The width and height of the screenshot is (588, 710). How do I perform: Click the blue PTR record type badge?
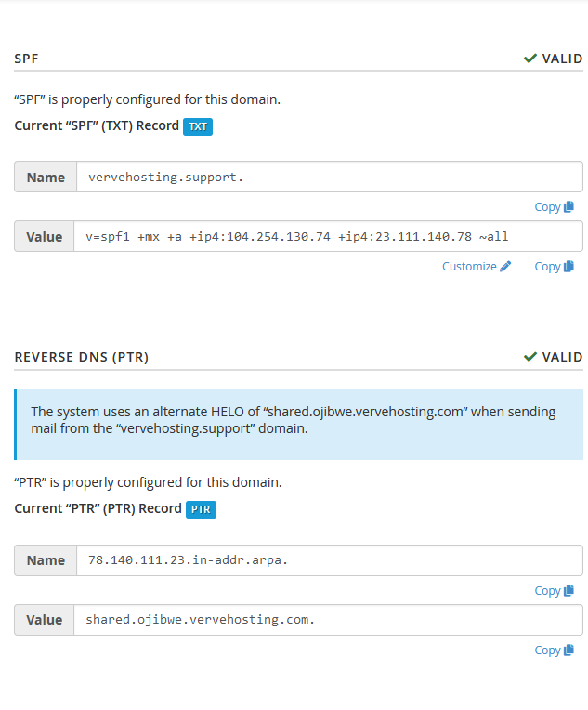click(x=201, y=509)
